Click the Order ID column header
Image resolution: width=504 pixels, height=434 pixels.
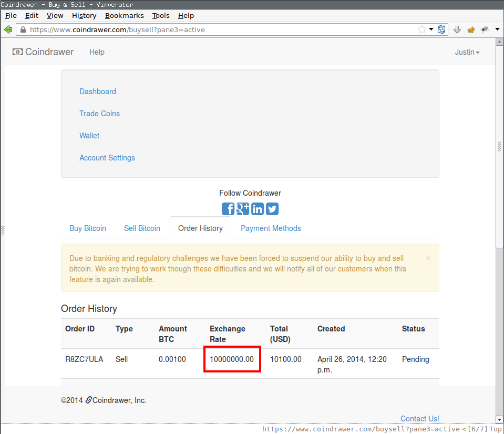point(80,329)
